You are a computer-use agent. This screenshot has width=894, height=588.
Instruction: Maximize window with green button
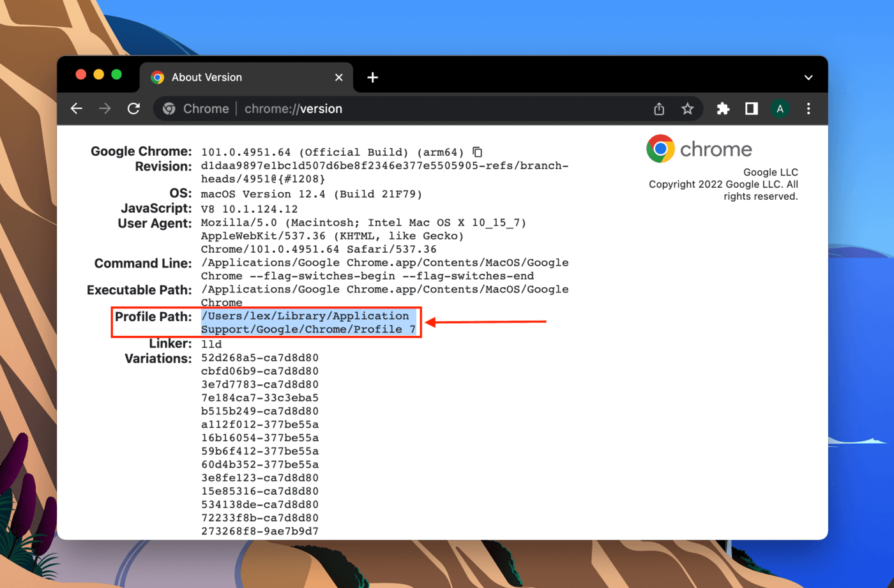point(116,75)
